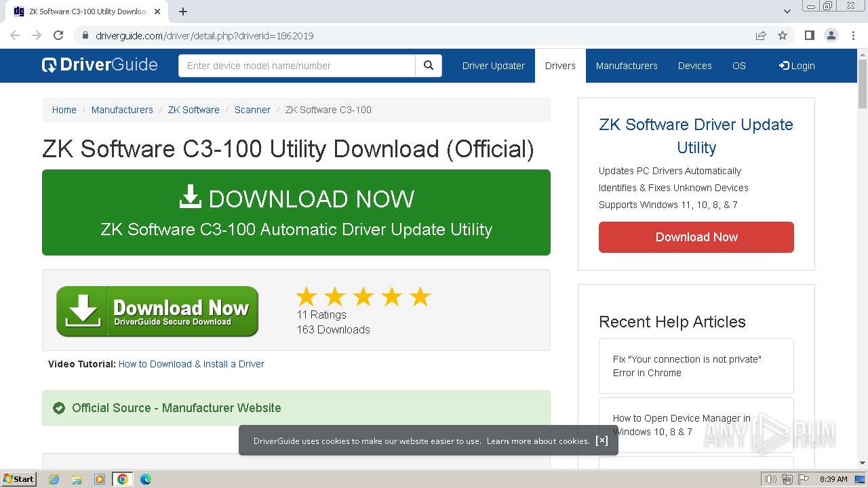
Task: Go to the Driver Updater menu item
Action: coord(494,66)
